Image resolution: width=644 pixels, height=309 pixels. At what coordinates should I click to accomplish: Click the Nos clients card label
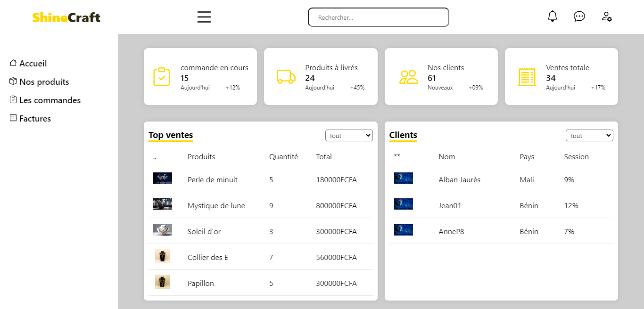tap(446, 68)
